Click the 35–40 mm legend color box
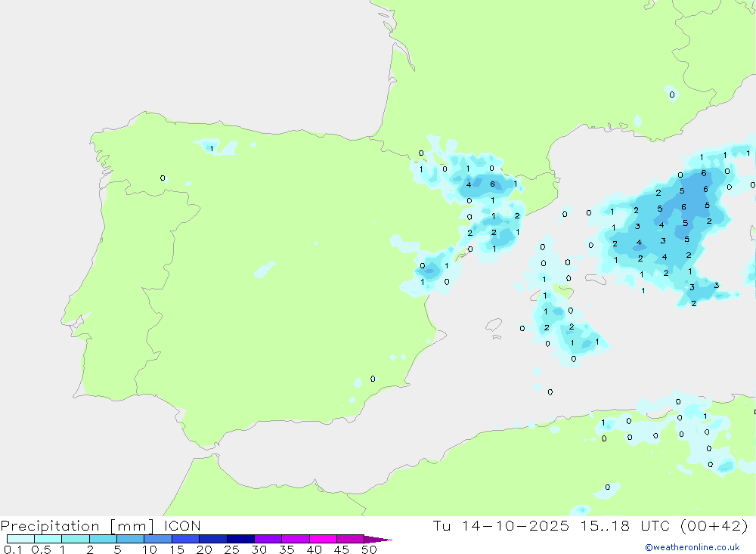756x554 pixels. coord(295,539)
